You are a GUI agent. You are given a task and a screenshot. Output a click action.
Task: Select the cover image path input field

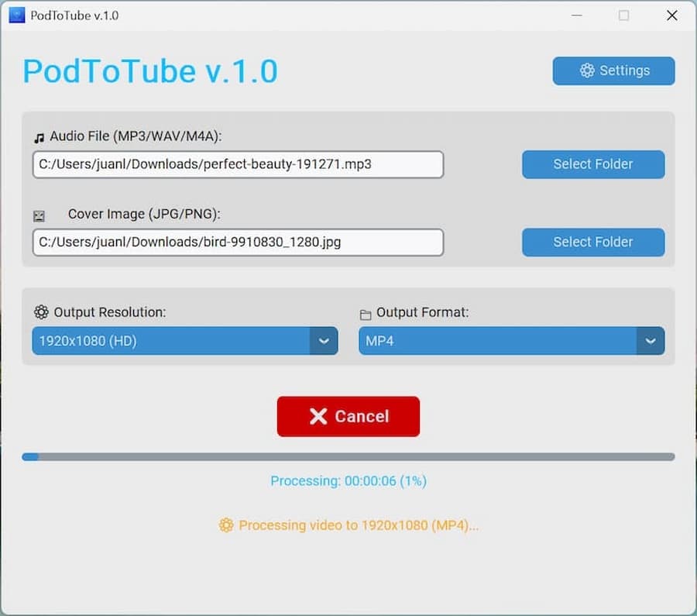(x=238, y=242)
